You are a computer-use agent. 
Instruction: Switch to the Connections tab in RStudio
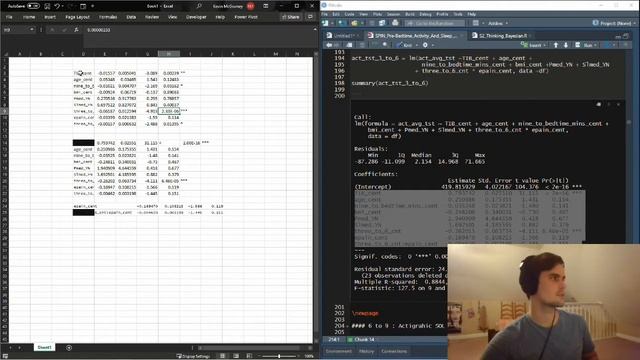click(x=394, y=351)
